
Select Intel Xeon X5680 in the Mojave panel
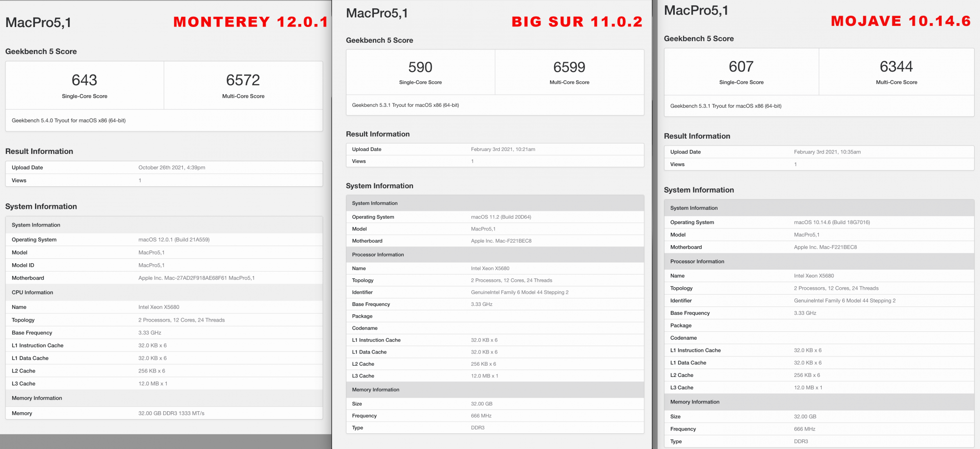pyautogui.click(x=814, y=276)
